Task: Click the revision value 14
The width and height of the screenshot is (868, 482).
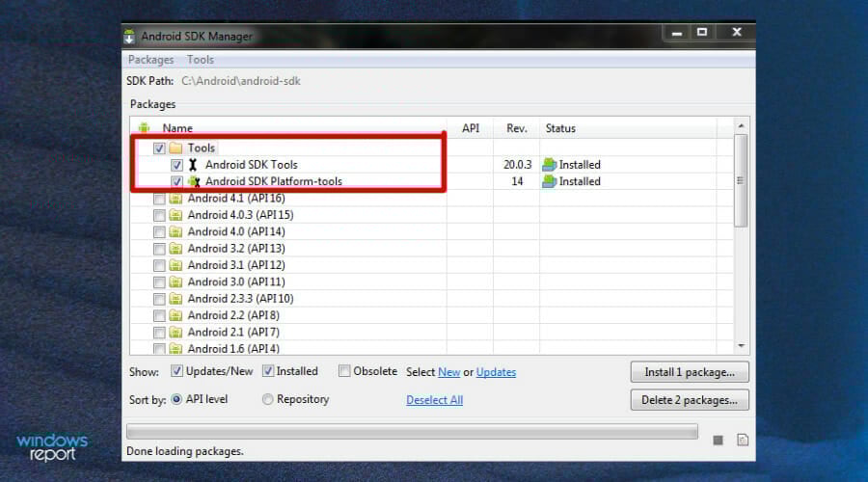Action: pyautogui.click(x=517, y=181)
